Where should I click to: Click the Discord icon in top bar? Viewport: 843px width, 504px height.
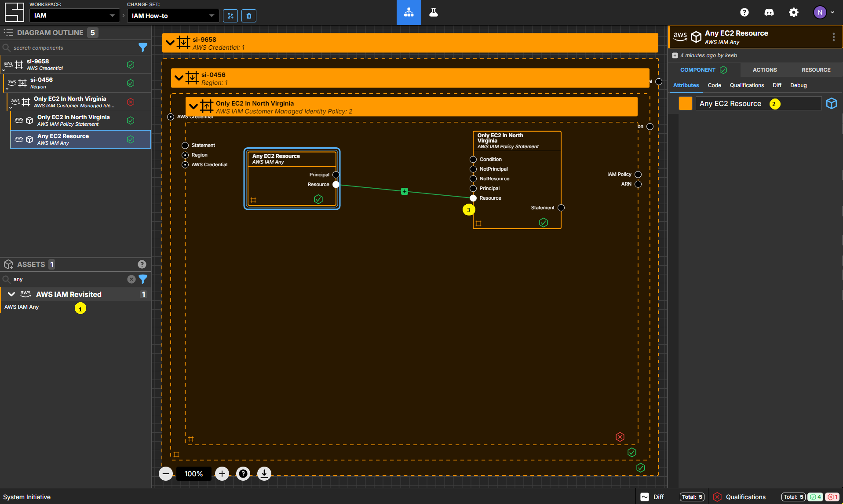coord(769,12)
